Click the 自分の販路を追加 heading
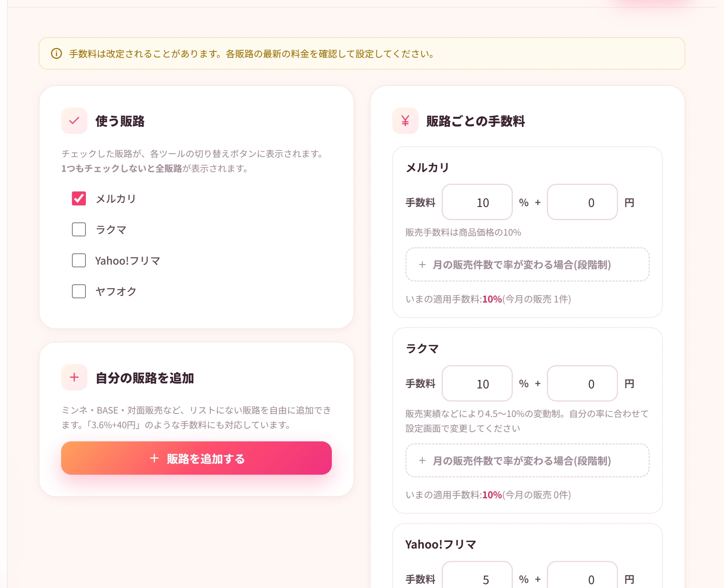Screen dimensions: 724x588 [x=145, y=378]
